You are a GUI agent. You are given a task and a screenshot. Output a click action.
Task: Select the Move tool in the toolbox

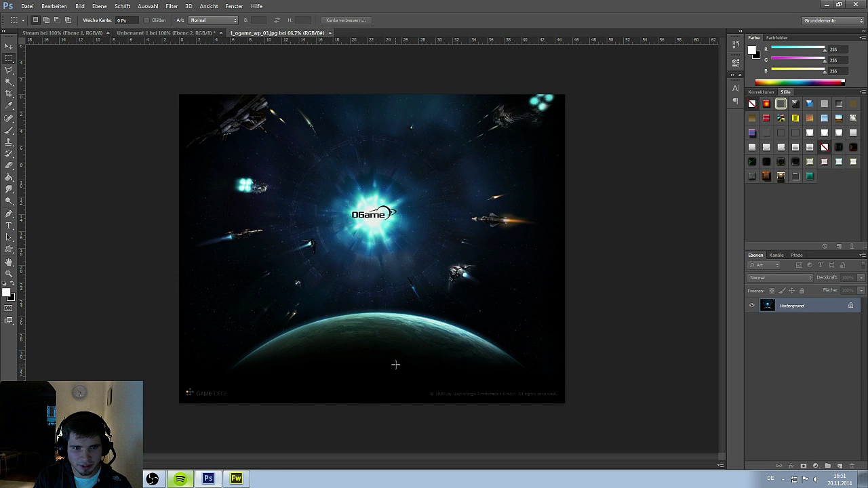click(9, 46)
